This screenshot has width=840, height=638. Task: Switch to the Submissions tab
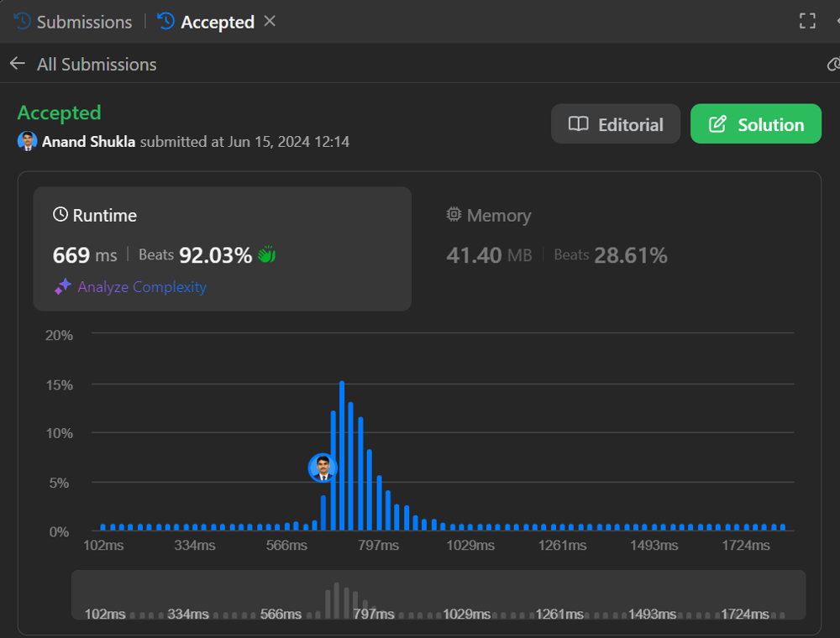coord(84,22)
